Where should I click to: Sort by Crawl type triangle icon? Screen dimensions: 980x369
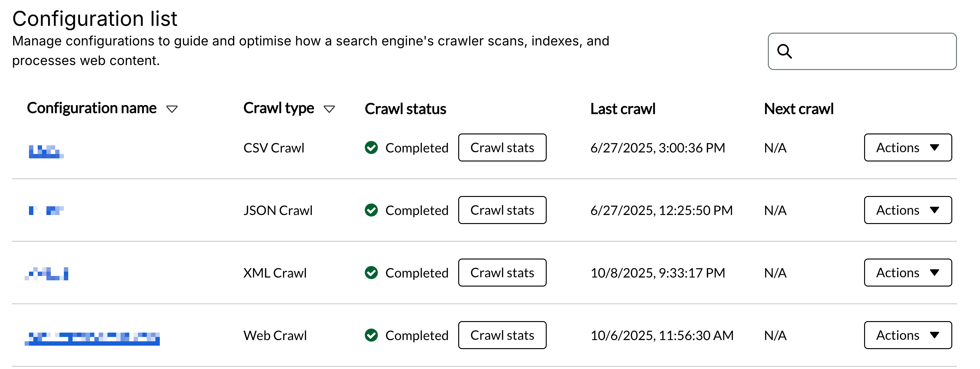pos(329,110)
